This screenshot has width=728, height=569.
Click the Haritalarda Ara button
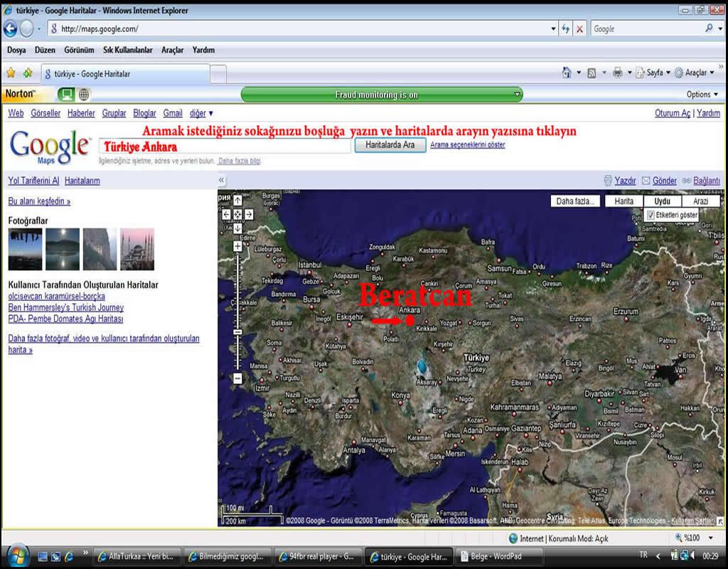[x=390, y=145]
